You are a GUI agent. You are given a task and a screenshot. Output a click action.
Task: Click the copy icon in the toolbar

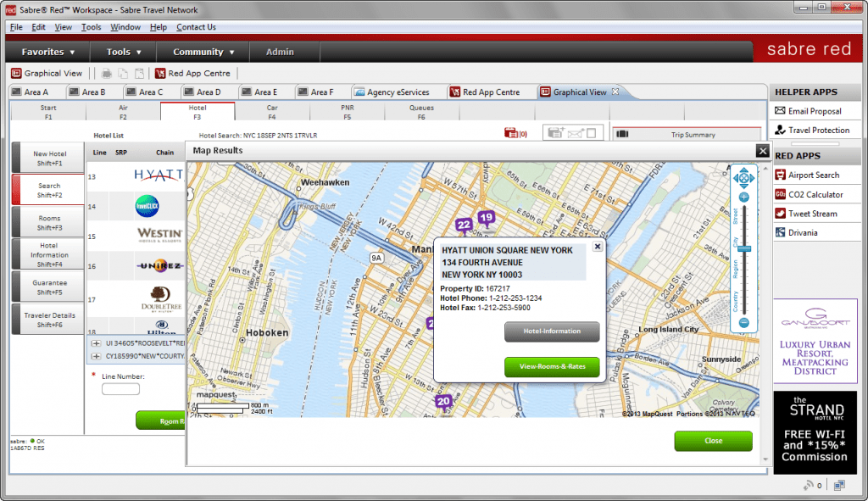click(123, 73)
